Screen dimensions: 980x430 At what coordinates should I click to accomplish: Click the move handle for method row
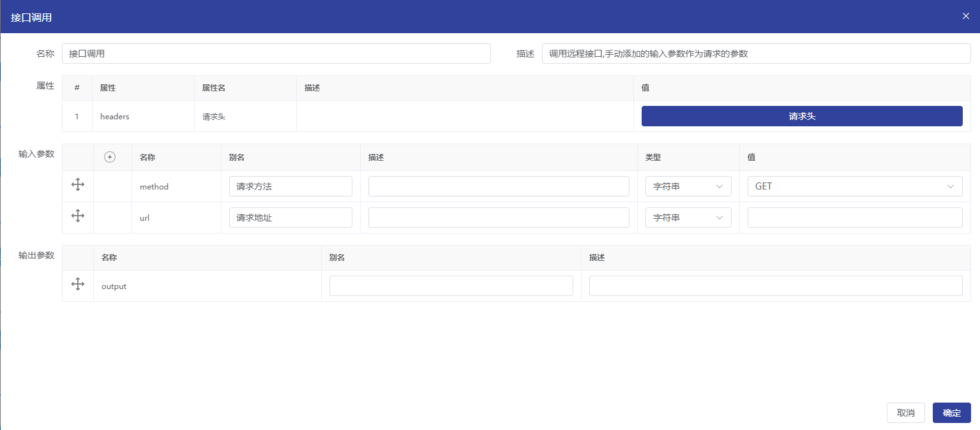click(78, 185)
